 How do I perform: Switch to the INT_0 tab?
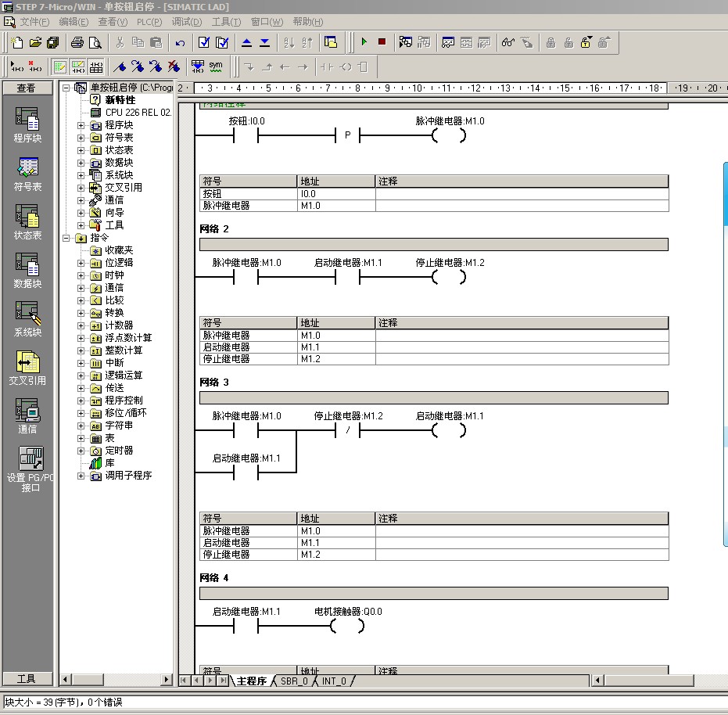point(334,681)
